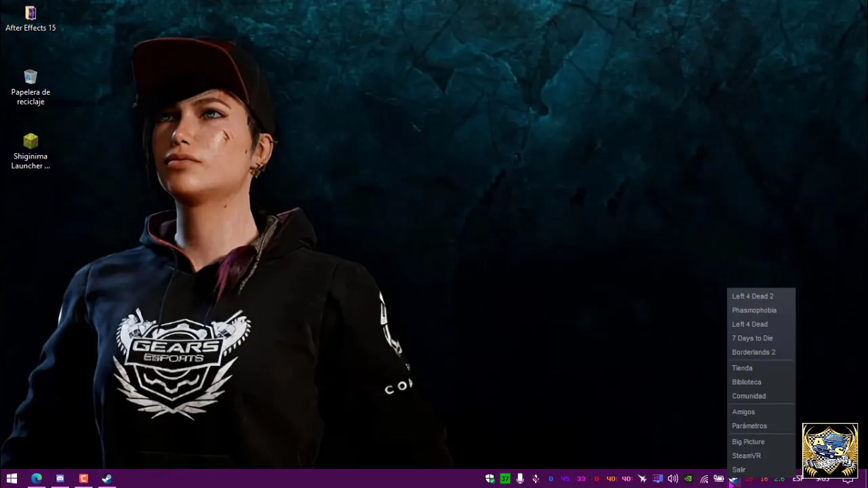Click white microphone tray icon
Viewport: 868px width, 488px height.
[520, 479]
